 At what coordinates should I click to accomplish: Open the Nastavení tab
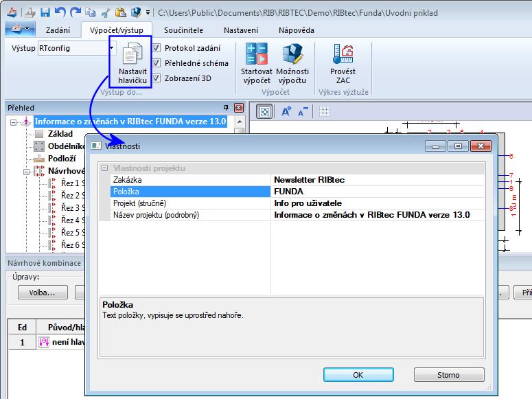tap(241, 30)
